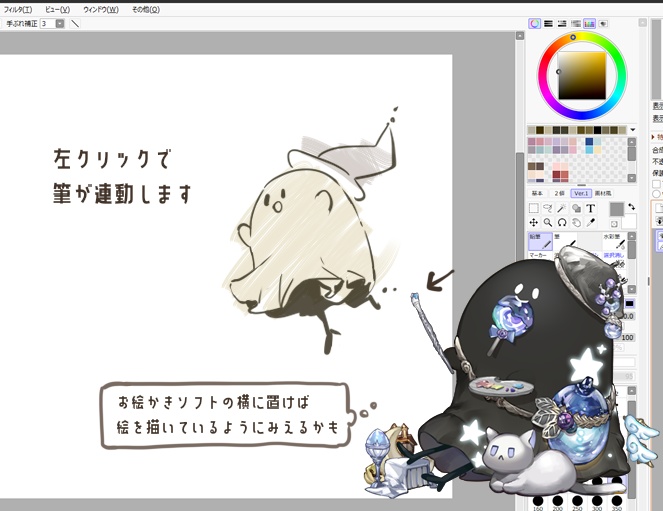Select the shape tool
The width and height of the screenshot is (663, 511).
point(576,208)
